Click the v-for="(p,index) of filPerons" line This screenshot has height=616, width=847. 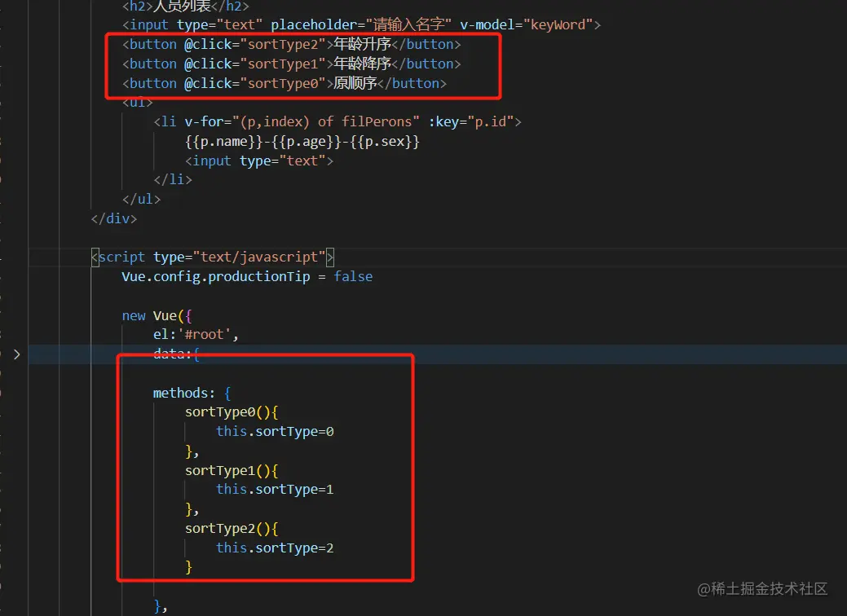[x=337, y=121]
